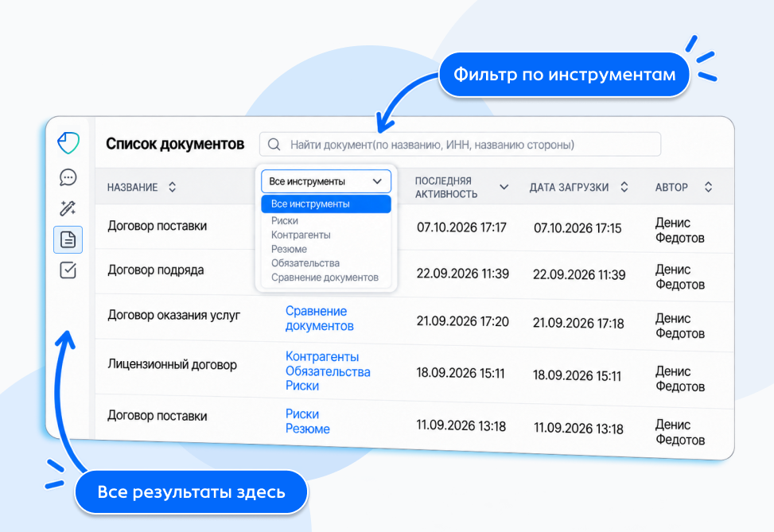Open Риски link in last Договор поставки row
The image size is (774, 532).
click(302, 414)
